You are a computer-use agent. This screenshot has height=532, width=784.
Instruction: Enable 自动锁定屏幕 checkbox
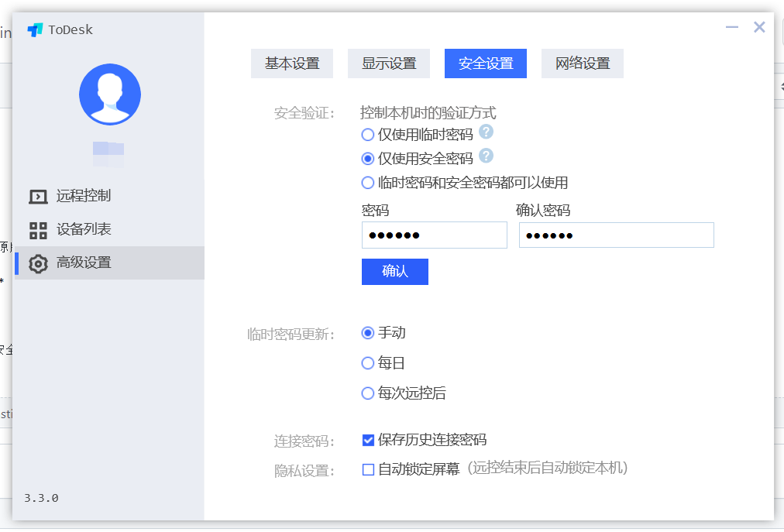(x=369, y=469)
